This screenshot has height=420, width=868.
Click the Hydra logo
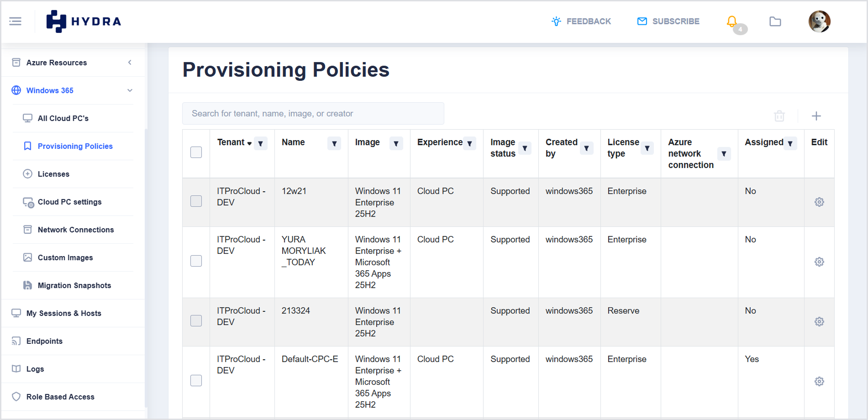click(x=84, y=21)
